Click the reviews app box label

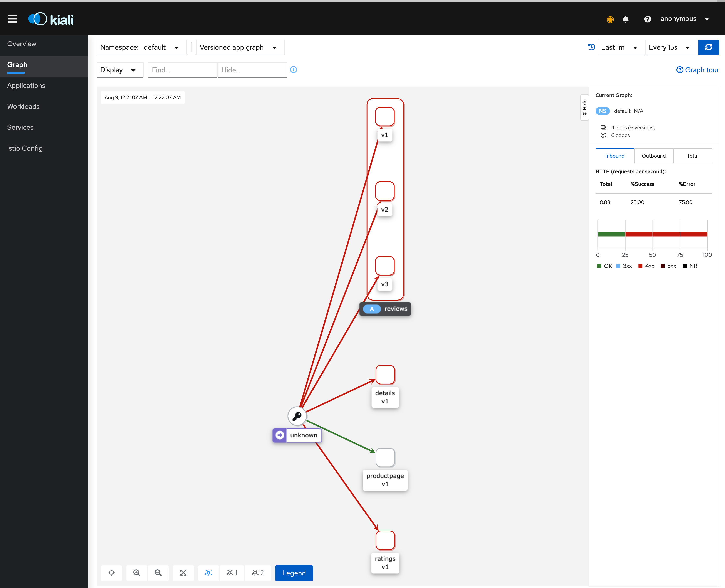tap(385, 309)
